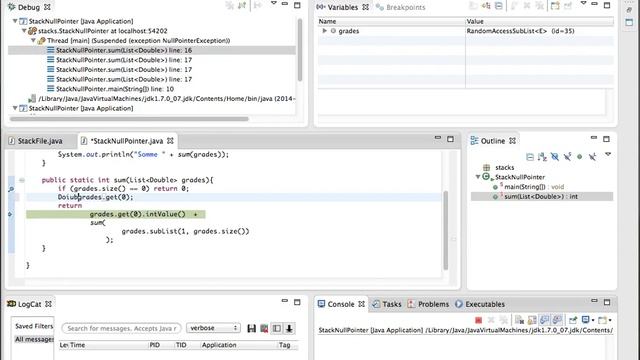Toggle hide fields in Outline

555,157
